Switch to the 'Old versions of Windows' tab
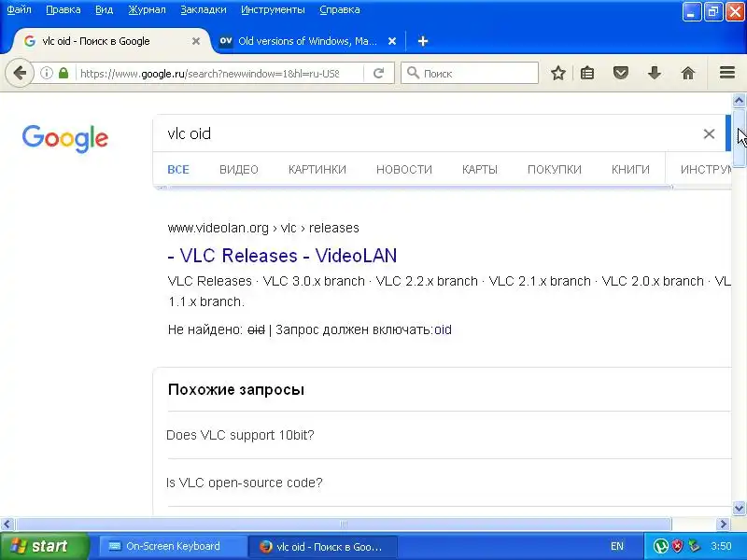The image size is (747, 560). coord(307,41)
